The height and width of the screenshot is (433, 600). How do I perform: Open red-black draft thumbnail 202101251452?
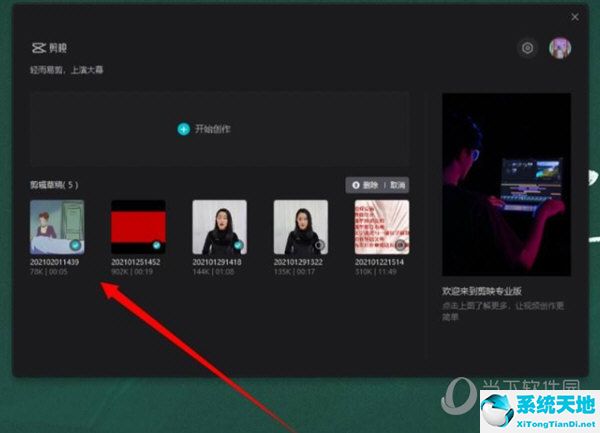click(137, 226)
